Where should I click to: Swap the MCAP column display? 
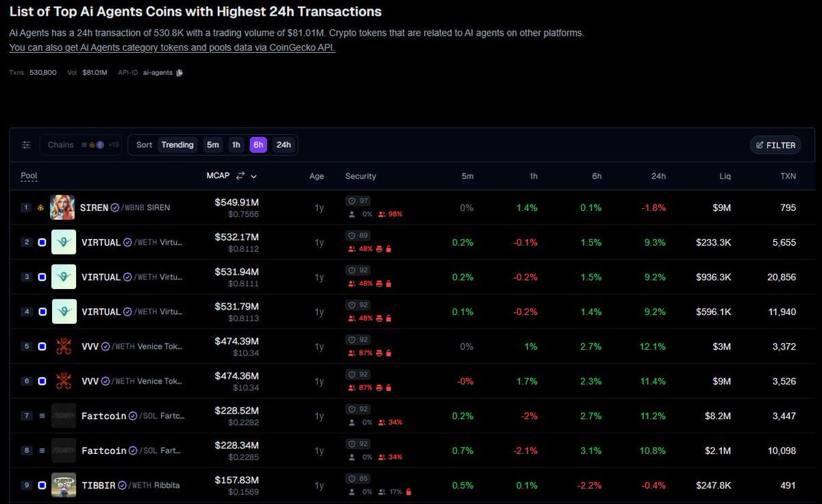click(240, 176)
